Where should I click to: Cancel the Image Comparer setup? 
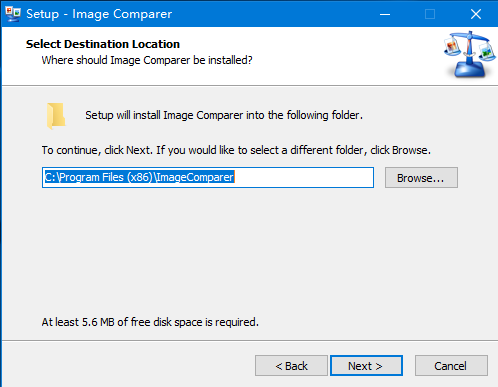point(451,366)
